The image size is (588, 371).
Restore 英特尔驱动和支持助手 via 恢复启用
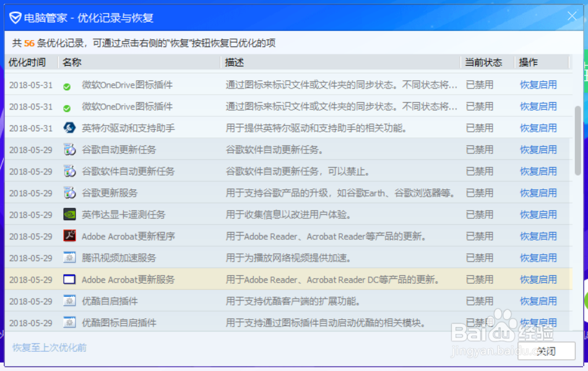(x=538, y=128)
